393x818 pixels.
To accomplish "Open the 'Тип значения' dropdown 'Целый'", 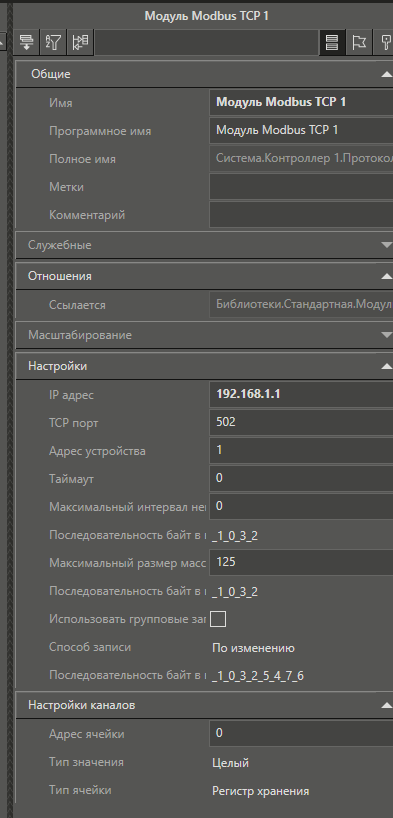I will [x=230, y=763].
